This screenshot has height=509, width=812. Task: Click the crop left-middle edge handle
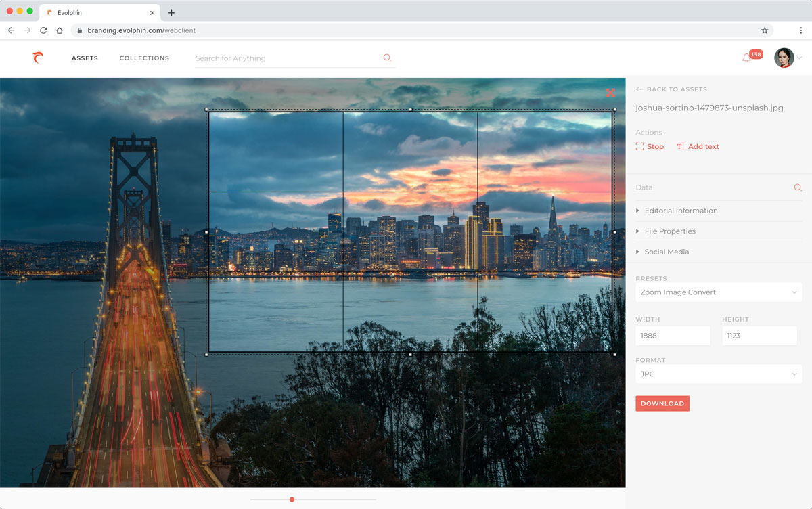[x=207, y=232]
